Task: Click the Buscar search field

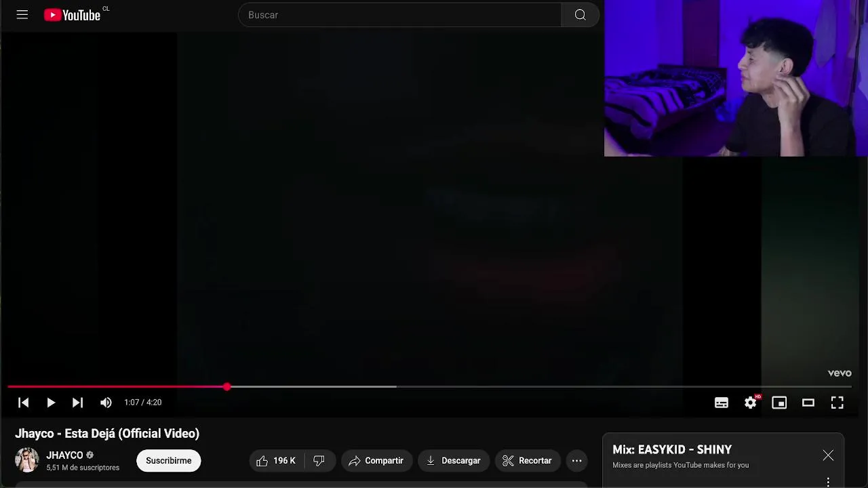Action: click(x=399, y=15)
